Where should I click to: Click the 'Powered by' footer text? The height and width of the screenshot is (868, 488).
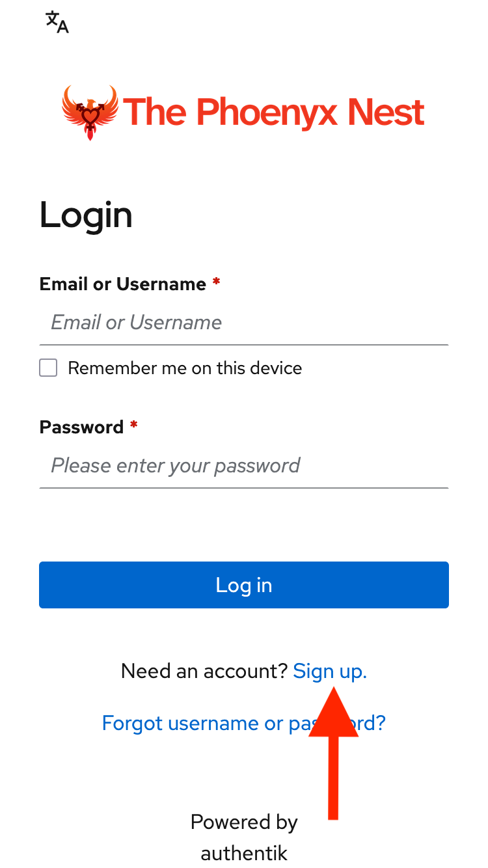pos(244,822)
